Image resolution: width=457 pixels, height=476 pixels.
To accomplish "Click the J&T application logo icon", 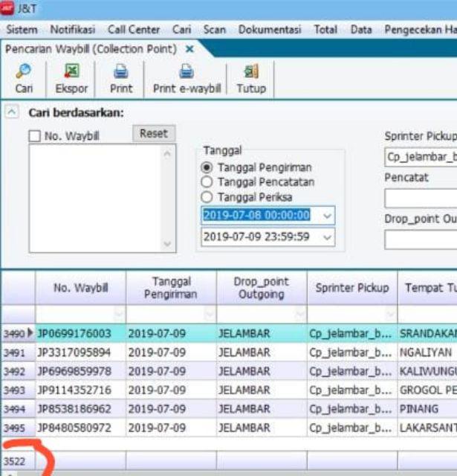I will tap(7, 9).
